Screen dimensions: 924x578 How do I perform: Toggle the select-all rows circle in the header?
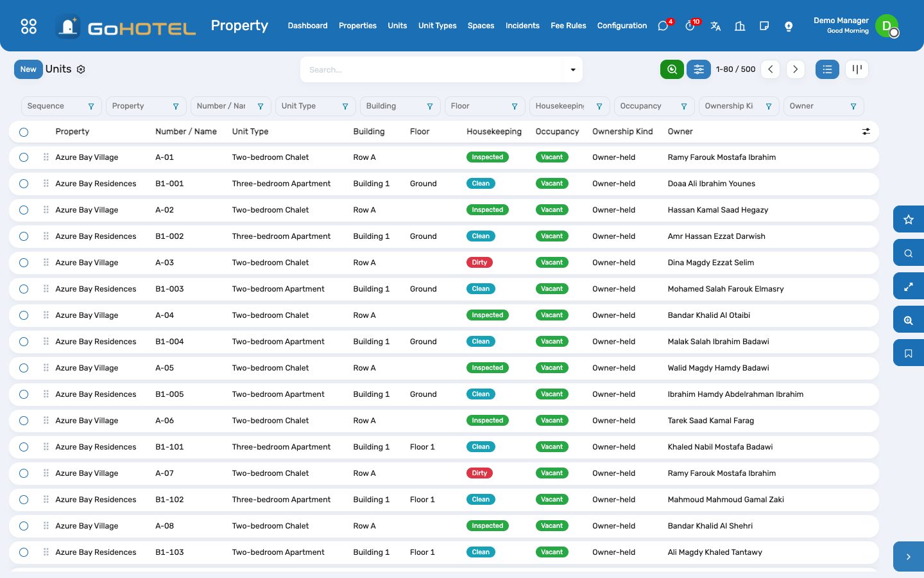pyautogui.click(x=24, y=132)
